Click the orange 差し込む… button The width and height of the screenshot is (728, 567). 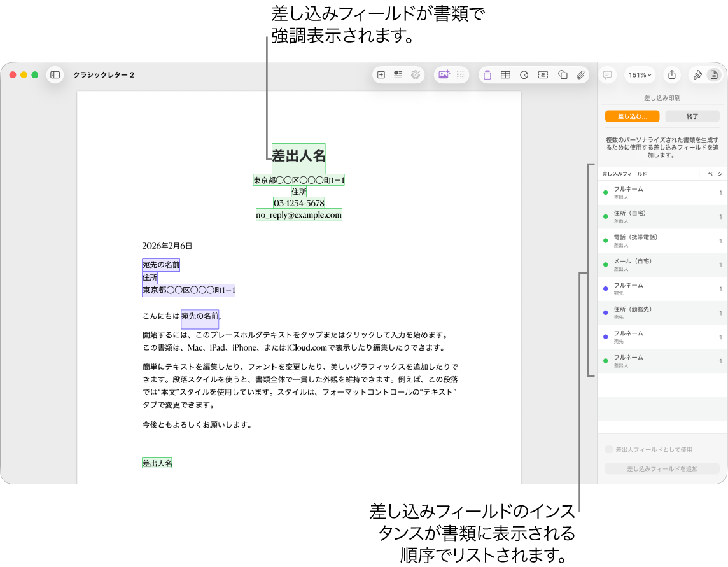click(632, 116)
